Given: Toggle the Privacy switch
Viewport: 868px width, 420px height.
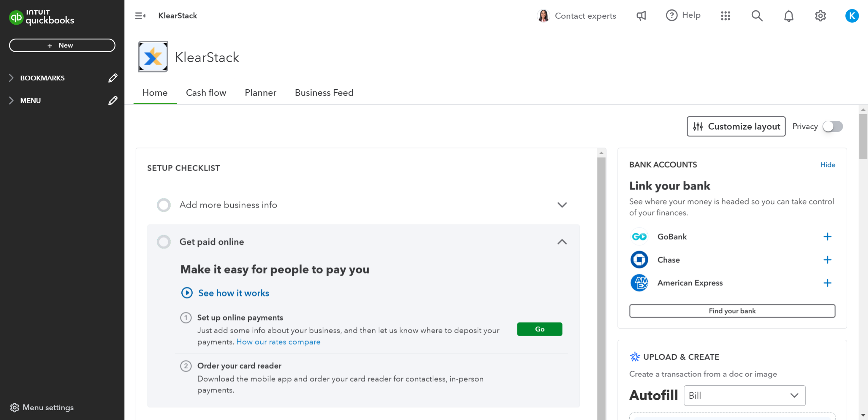Looking at the screenshot, I should pos(833,126).
